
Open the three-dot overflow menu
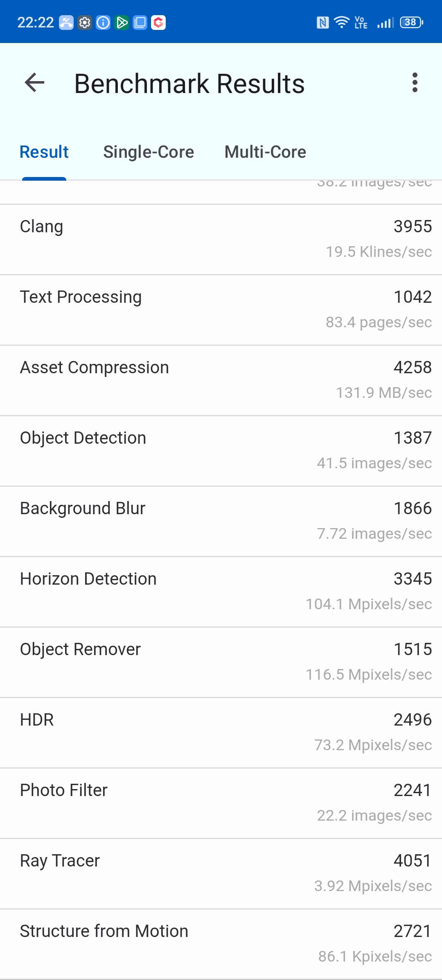[x=415, y=83]
